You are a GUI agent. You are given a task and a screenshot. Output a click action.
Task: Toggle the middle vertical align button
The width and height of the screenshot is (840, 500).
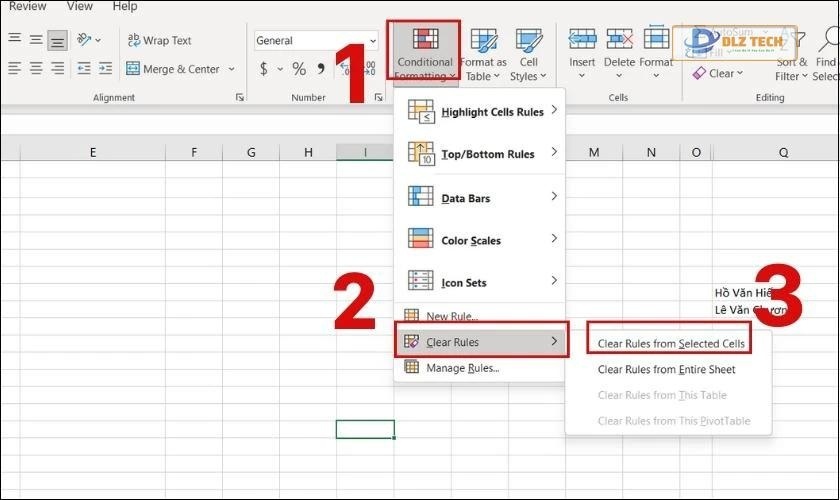point(37,40)
